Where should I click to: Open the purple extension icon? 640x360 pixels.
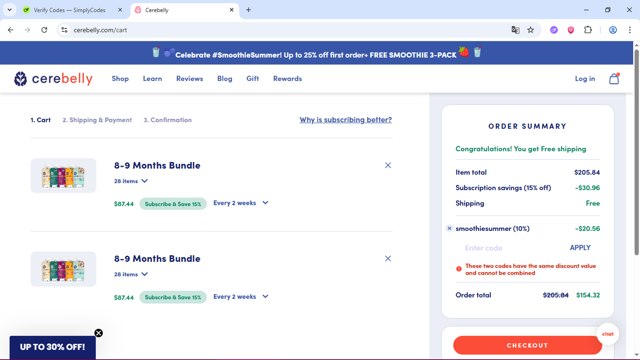coord(554,30)
